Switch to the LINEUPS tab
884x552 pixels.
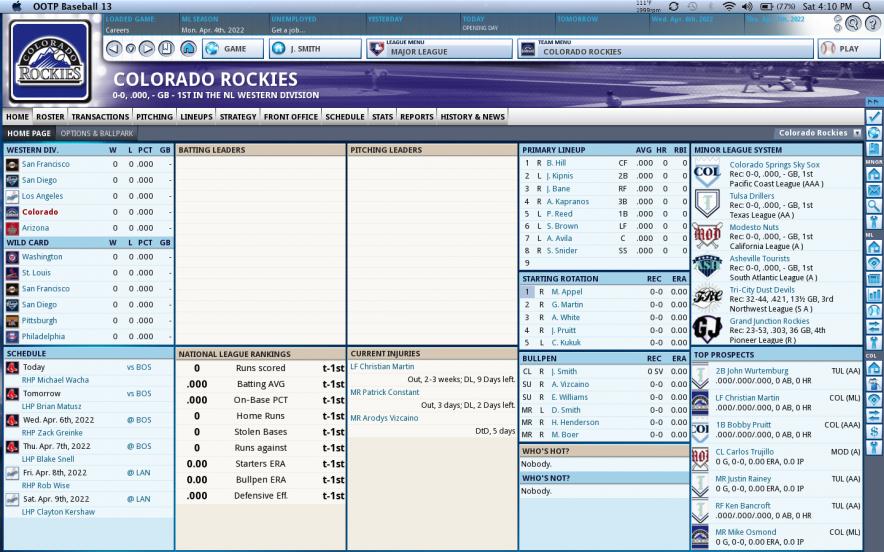click(x=196, y=117)
